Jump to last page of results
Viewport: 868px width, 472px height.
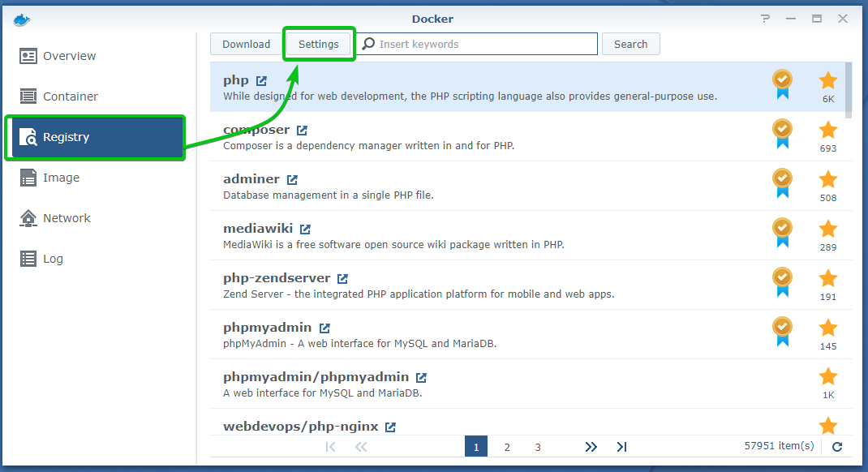pos(621,447)
